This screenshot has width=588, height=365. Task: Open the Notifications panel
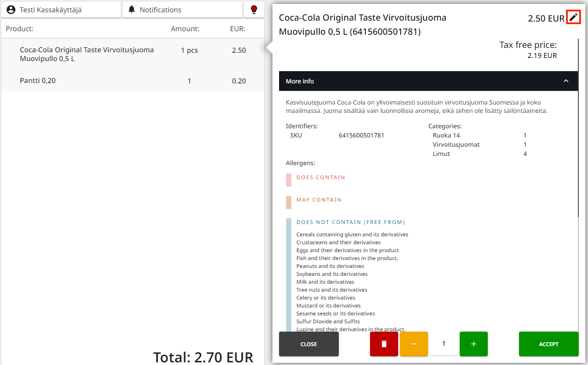182,10
